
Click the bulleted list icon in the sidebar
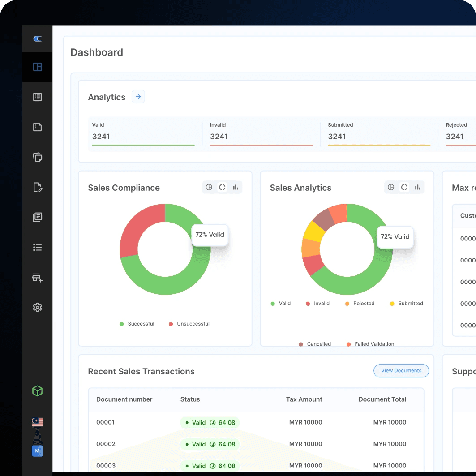[x=38, y=247]
